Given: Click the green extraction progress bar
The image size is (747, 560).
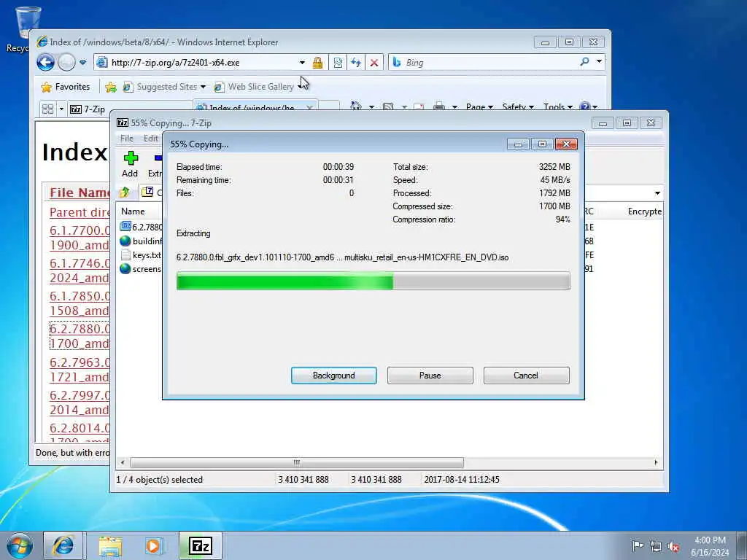Looking at the screenshot, I should click(373, 281).
